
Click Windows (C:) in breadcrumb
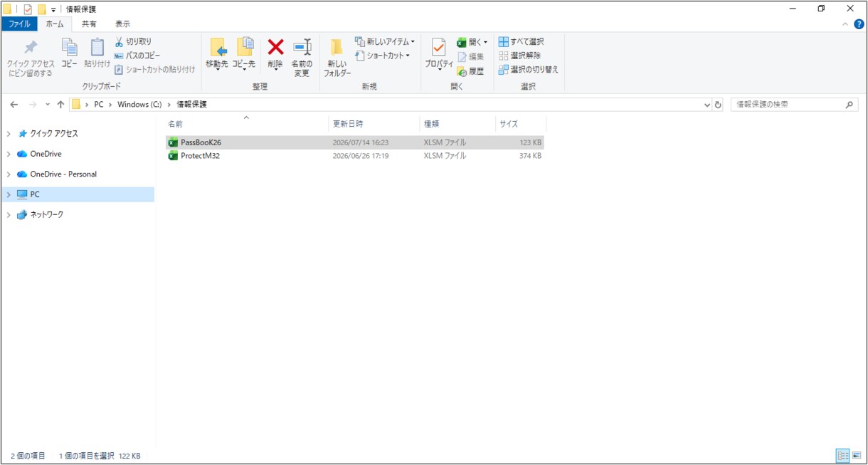point(139,105)
